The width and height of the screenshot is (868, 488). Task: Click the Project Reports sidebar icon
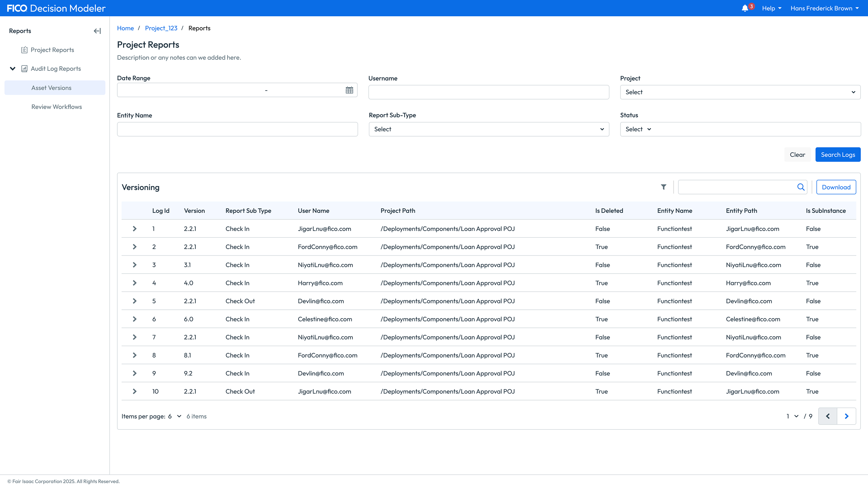[x=24, y=50]
